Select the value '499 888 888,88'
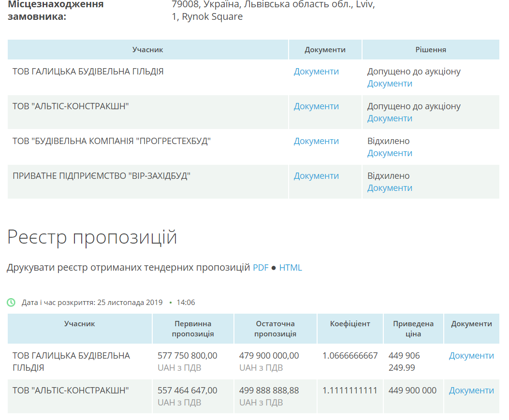Viewport: 509px width, 420px height. 269,391
